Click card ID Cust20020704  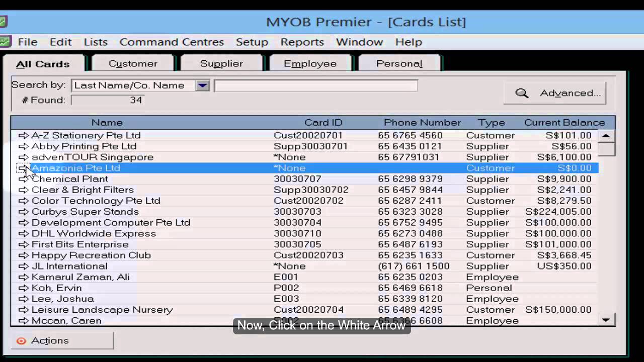point(309,310)
